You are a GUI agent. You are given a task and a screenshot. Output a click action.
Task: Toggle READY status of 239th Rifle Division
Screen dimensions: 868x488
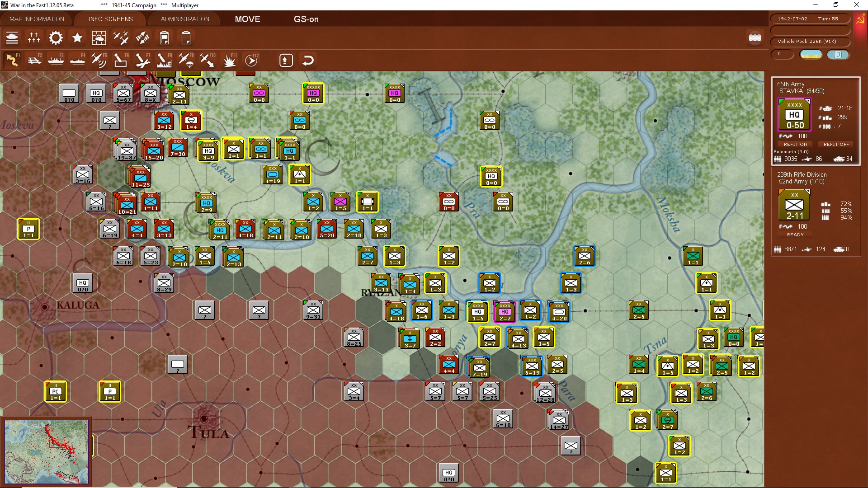(795, 235)
